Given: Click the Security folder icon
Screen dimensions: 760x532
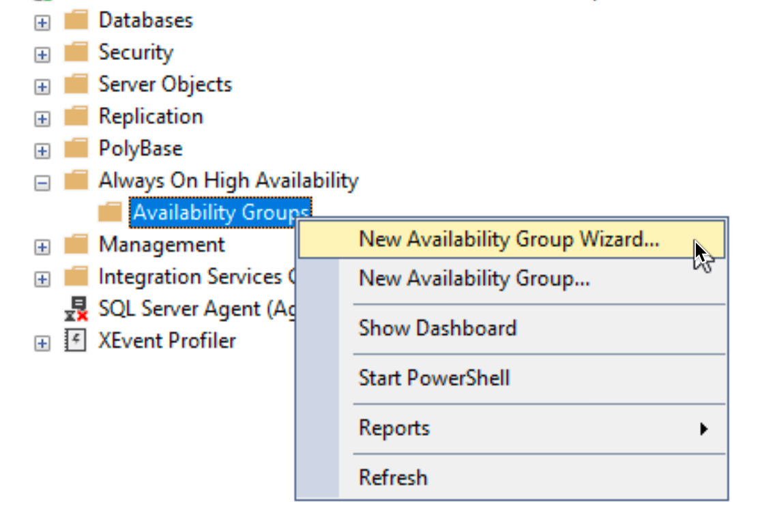Looking at the screenshot, I should [76, 52].
